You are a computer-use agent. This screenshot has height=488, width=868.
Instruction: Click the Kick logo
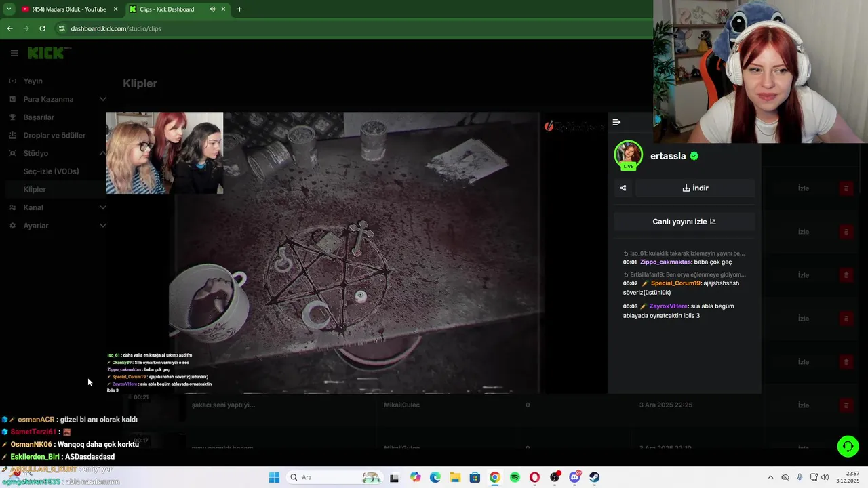pyautogui.click(x=49, y=53)
